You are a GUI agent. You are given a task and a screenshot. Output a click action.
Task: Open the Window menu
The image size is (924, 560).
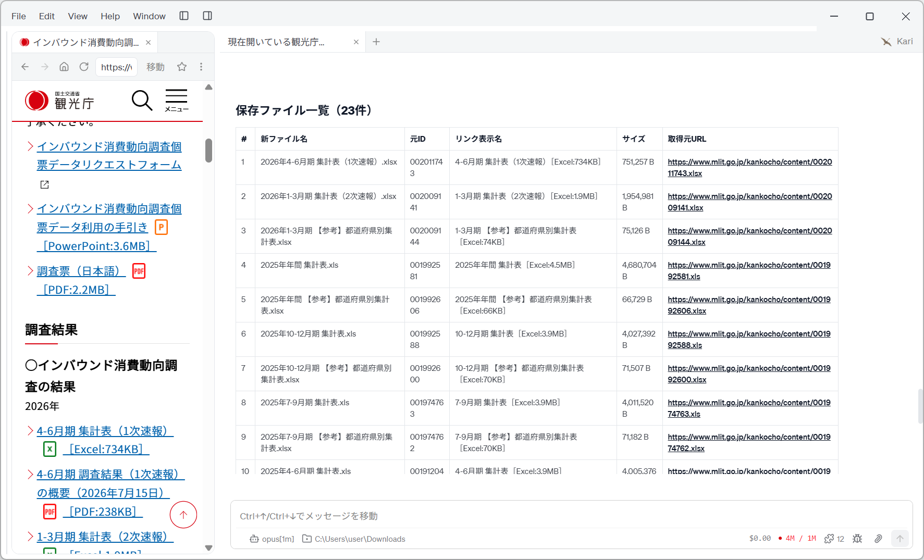click(x=149, y=16)
